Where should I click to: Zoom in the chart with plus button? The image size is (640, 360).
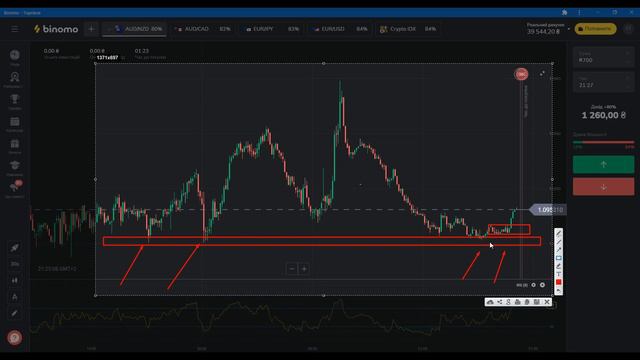coord(304,269)
